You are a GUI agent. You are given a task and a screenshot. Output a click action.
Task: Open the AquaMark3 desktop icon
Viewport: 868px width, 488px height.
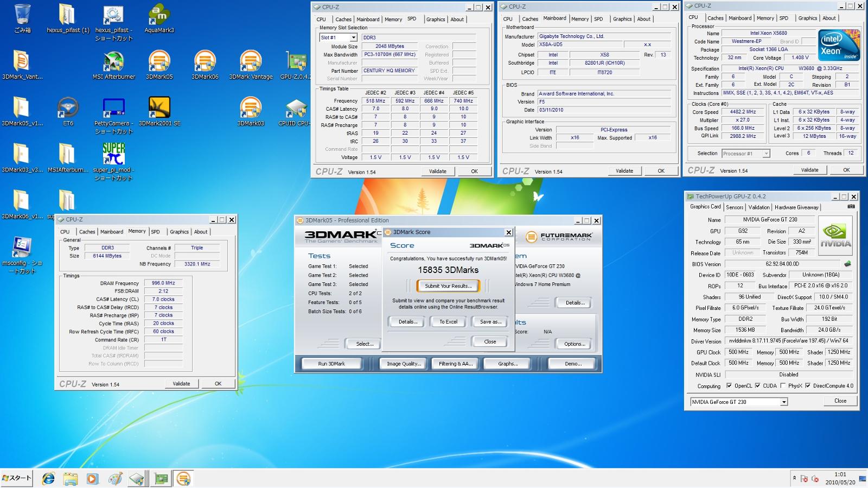159,18
